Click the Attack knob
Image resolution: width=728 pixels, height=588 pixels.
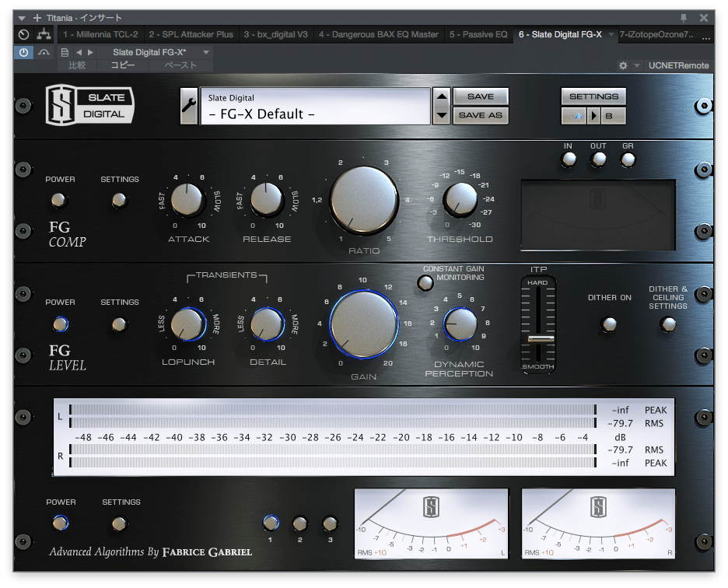coord(187,200)
